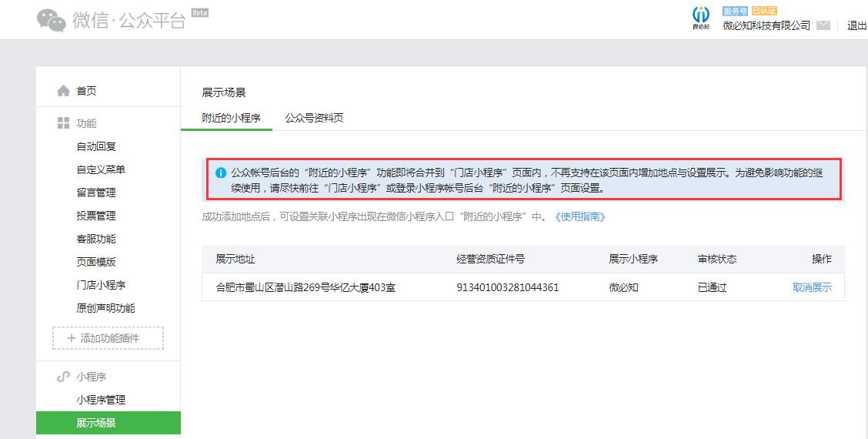The height and width of the screenshot is (439, 868).
Task: Open 小程序管理 in the sidebar
Action: coord(101,400)
